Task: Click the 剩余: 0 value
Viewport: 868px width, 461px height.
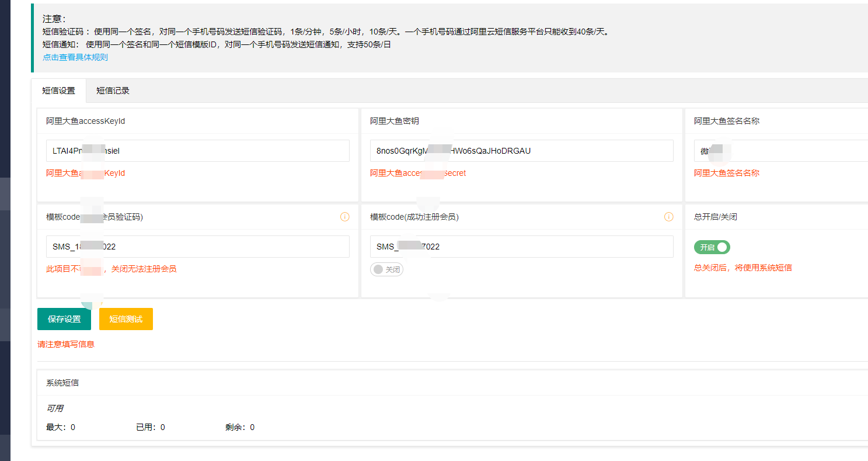Action: pyautogui.click(x=240, y=427)
